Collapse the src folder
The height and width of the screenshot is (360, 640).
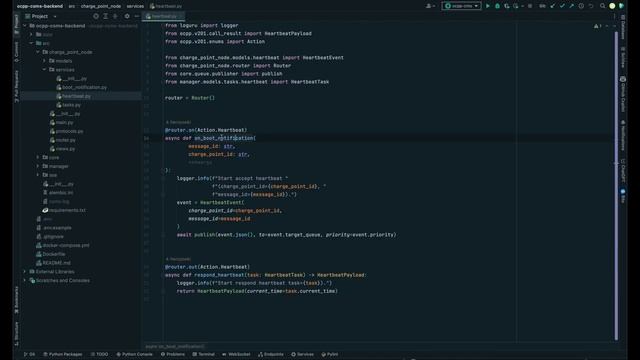(x=31, y=43)
